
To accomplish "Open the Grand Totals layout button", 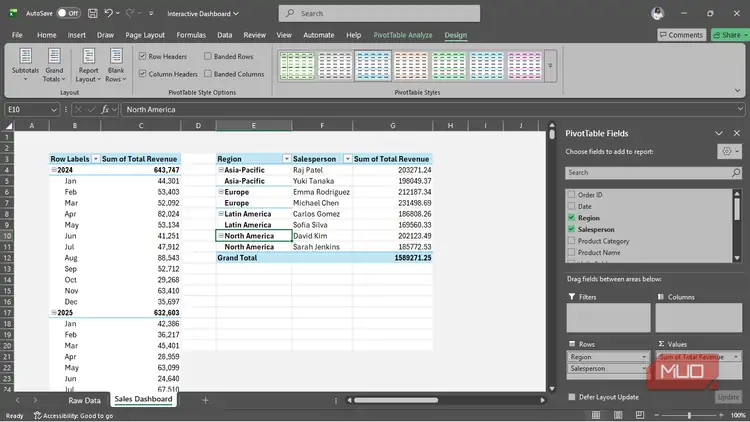I will pyautogui.click(x=54, y=65).
